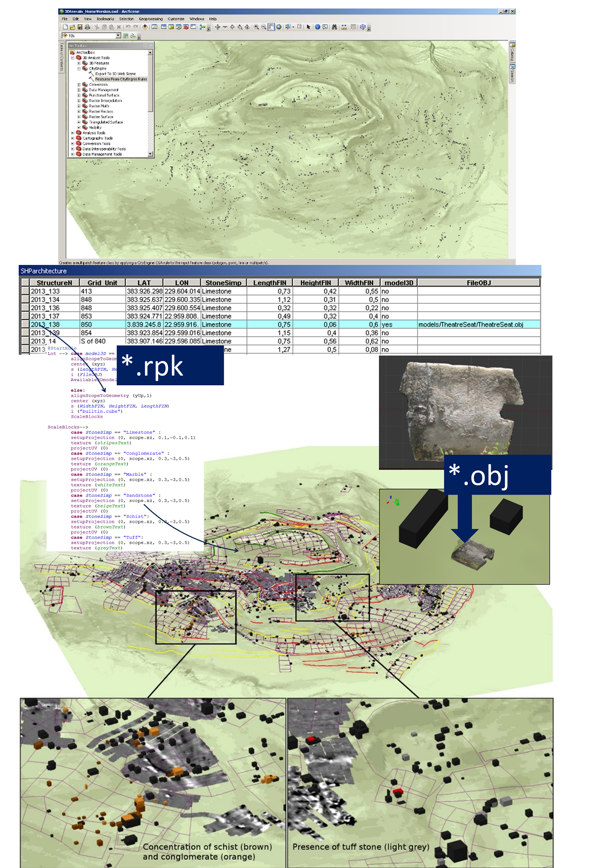The image size is (590, 868).
Task: Click the row selector for record 2013_133
Action: pyautogui.click(x=25, y=291)
